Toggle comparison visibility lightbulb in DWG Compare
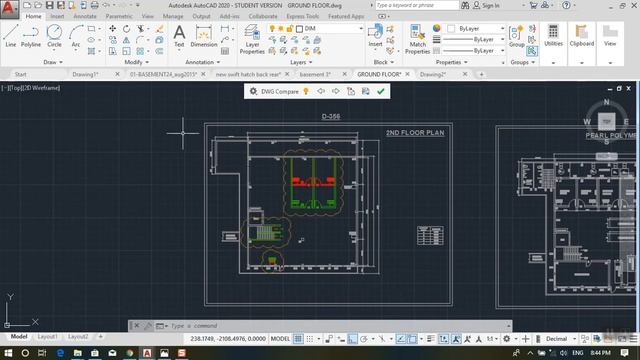The image size is (640, 360). coord(306,91)
